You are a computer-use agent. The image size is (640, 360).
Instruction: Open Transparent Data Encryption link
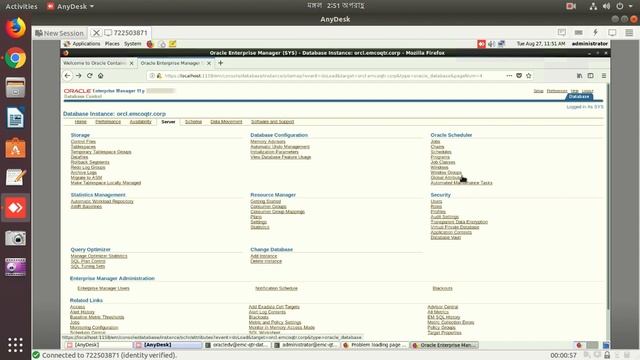pyautogui.click(x=459, y=222)
